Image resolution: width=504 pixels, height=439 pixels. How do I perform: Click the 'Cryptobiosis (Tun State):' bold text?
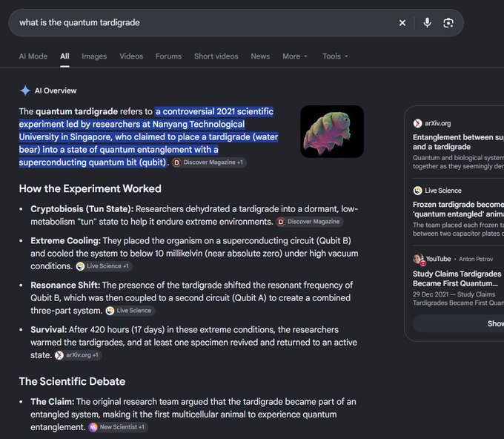click(82, 209)
